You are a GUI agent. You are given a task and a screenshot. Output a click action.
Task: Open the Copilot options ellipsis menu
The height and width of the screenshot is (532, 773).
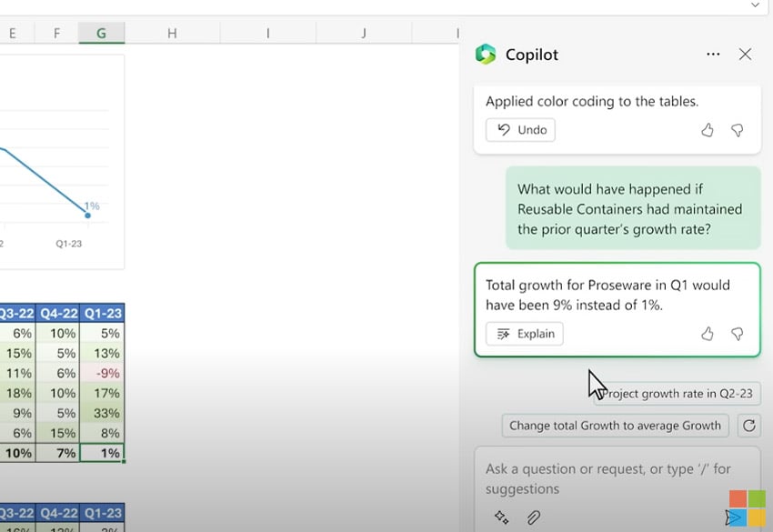pos(713,54)
